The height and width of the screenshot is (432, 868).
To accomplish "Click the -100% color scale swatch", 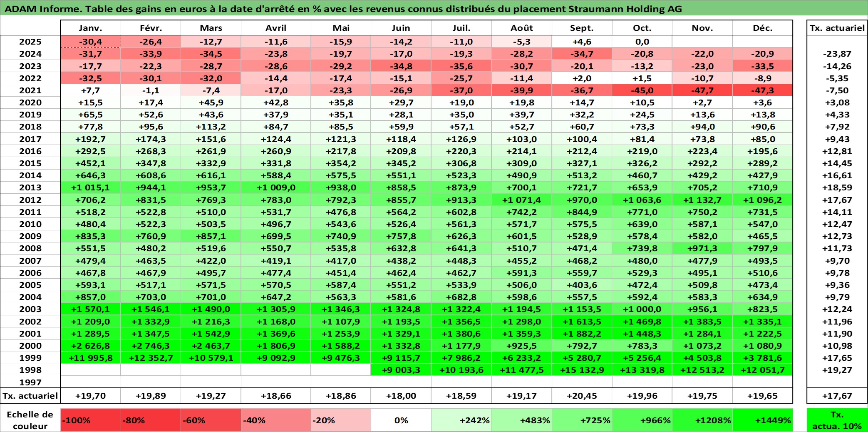I will pos(90,420).
